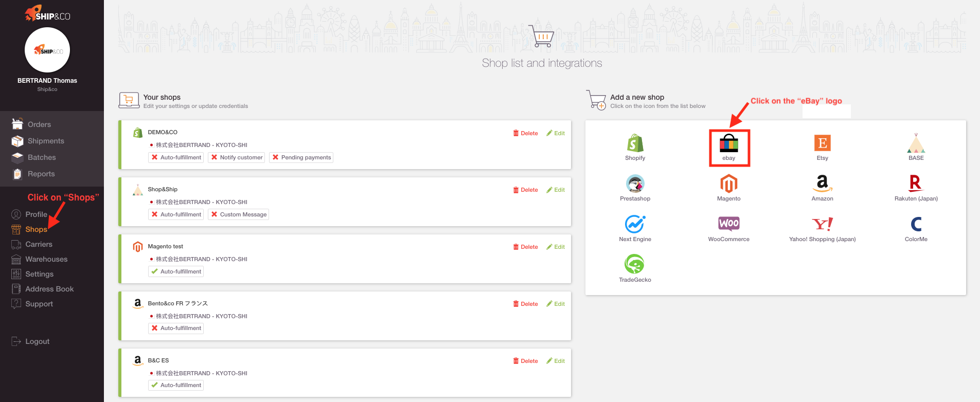Edit the Magento test shop

click(556, 247)
